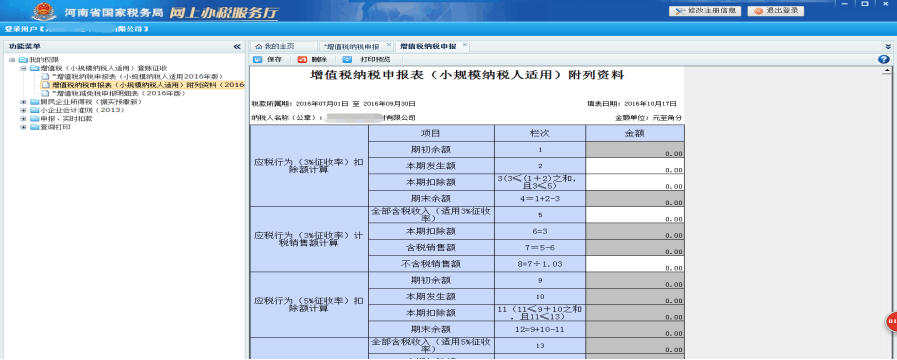This screenshot has width=897, height=360.
Task: Expand the 查询打印 tree node
Action: [23, 127]
